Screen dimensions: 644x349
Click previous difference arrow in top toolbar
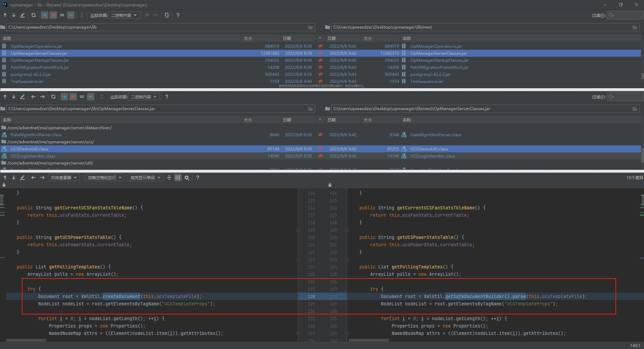[5, 15]
